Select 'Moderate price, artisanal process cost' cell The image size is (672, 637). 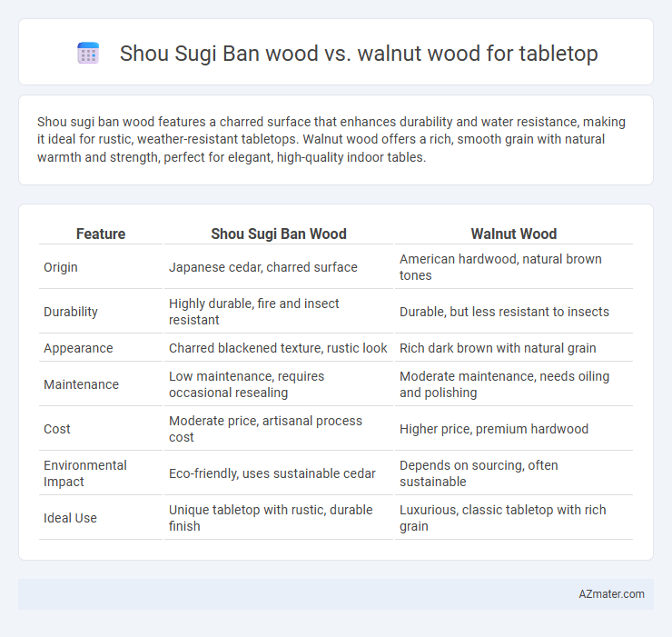click(265, 429)
